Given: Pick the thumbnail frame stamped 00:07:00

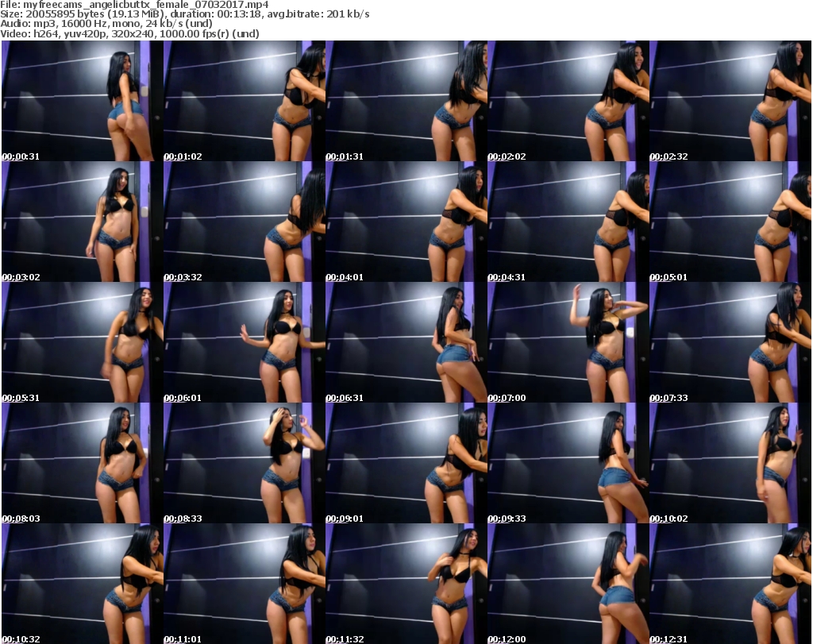Looking at the screenshot, I should click(x=568, y=343).
